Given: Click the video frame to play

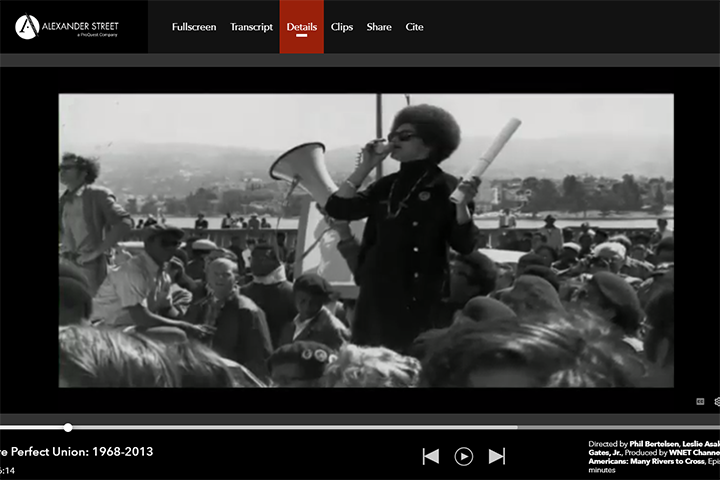Looking at the screenshot, I should [366, 240].
